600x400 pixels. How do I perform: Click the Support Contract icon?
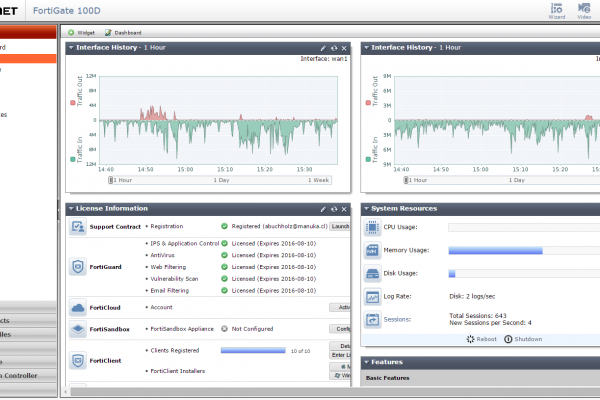click(78, 227)
